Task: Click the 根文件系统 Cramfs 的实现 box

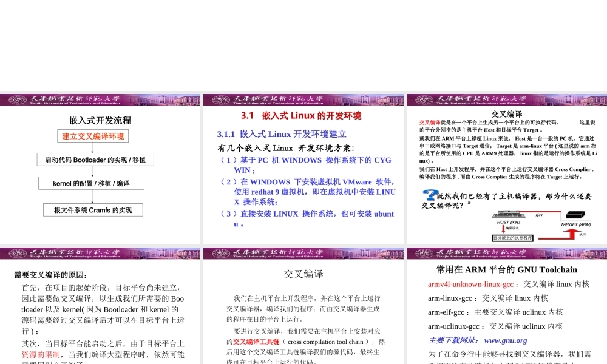Action: click(x=92, y=210)
